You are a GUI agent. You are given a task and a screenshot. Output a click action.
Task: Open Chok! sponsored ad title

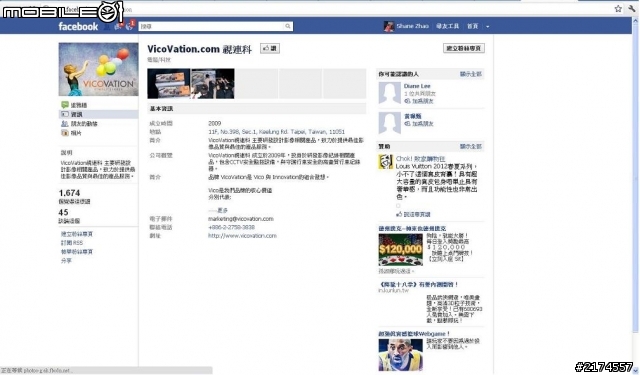[x=420, y=159]
